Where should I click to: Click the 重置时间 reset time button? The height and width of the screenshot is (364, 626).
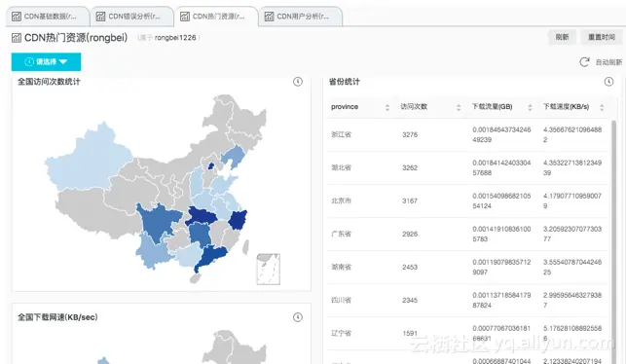tap(602, 37)
